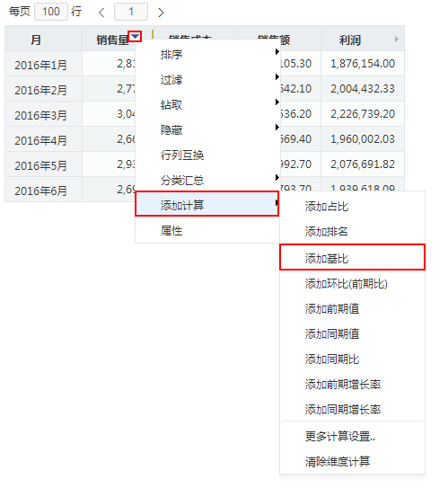The width and height of the screenshot is (448, 488).
Task: Edit the rows-per-page field showing 100
Action: (x=51, y=12)
